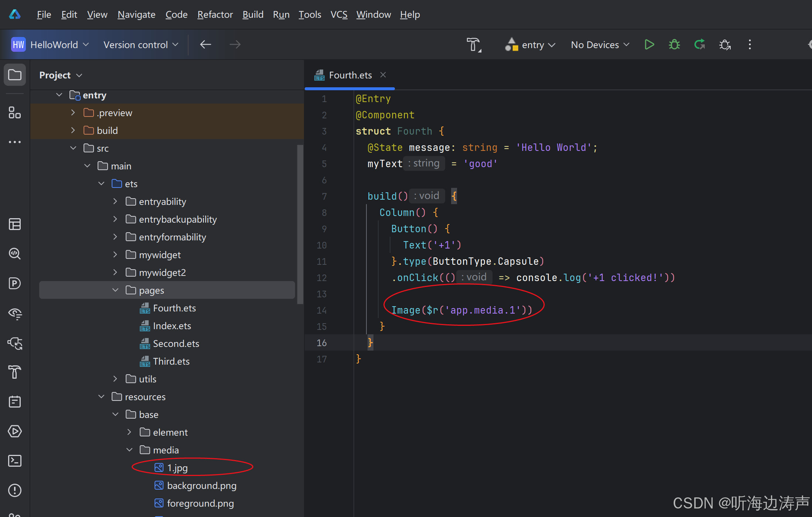Expand the build folder
The image size is (812, 517).
(73, 130)
